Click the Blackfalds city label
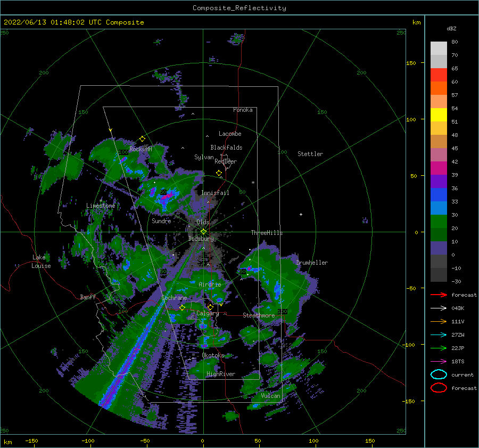This screenshot has width=479, height=448. click(226, 148)
